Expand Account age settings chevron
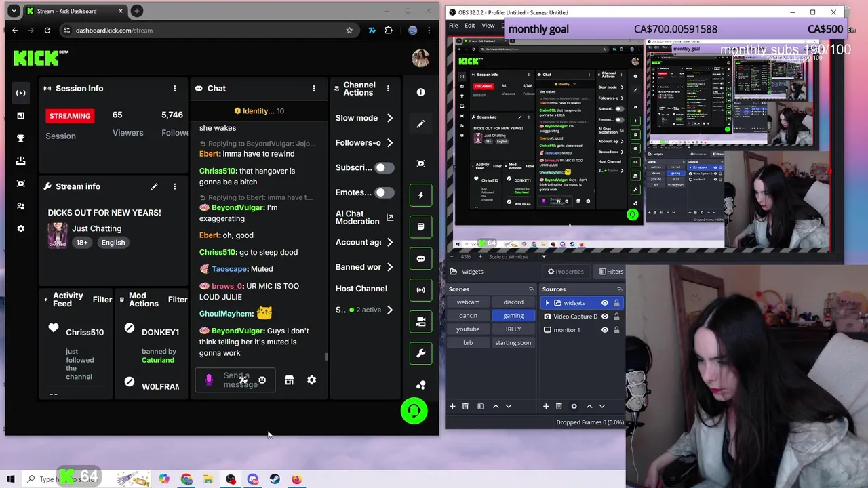 tap(389, 242)
